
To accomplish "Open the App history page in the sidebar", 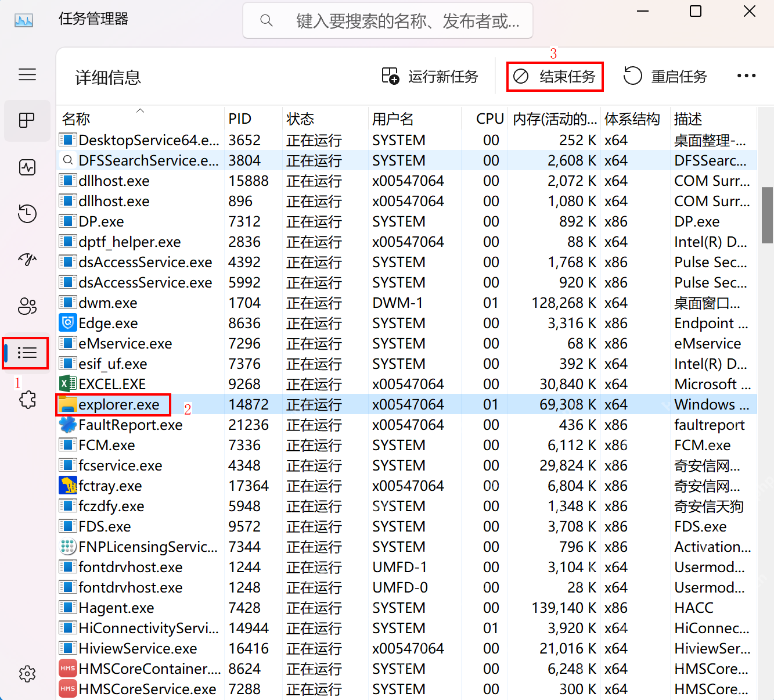I will (x=27, y=213).
